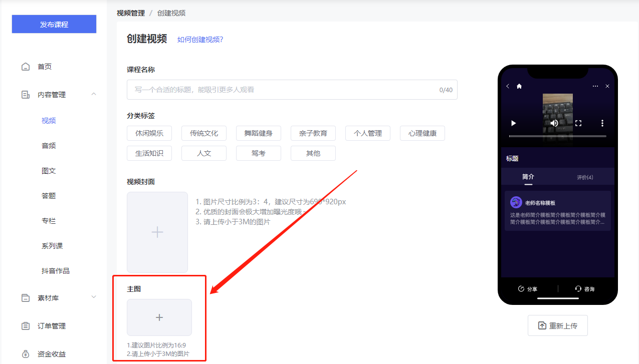The width and height of the screenshot is (639, 364).
Task: Click the 分享 share icon in preview
Action: (521, 289)
